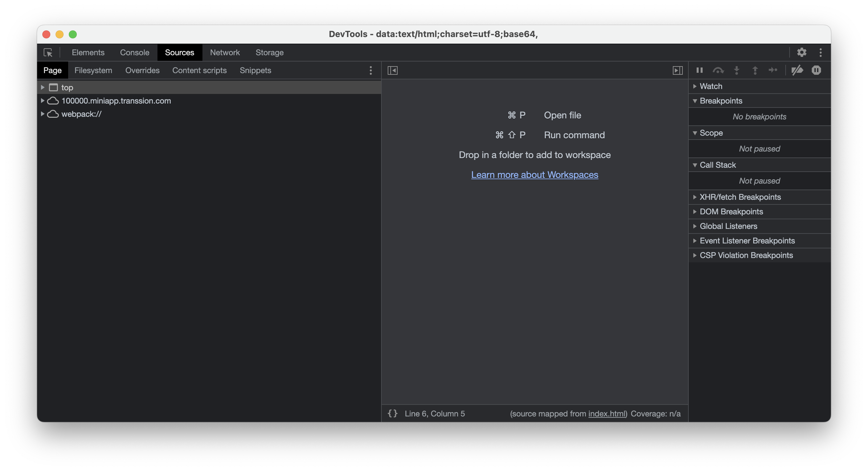This screenshot has width=868, height=471.
Task: Expand the top frame tree item
Action: 43,86
